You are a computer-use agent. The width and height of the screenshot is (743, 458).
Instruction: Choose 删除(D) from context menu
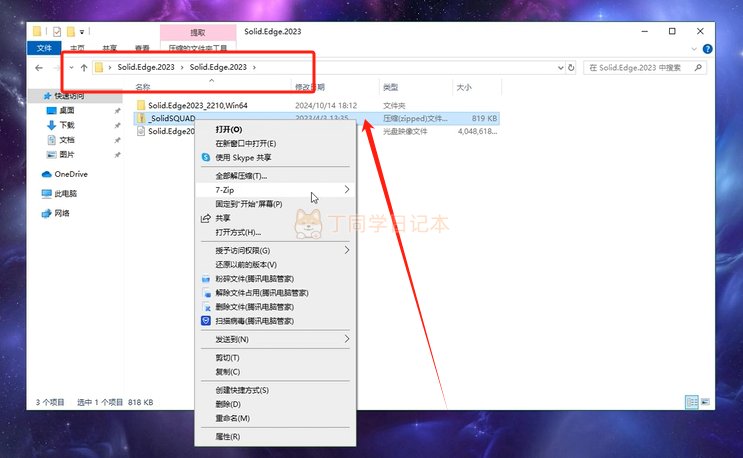pyautogui.click(x=275, y=404)
